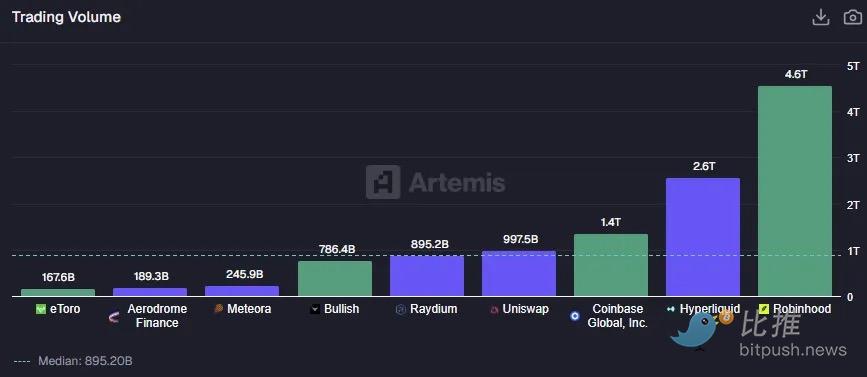
Task: Select the Raydium bar
Action: pyautogui.click(x=427, y=276)
